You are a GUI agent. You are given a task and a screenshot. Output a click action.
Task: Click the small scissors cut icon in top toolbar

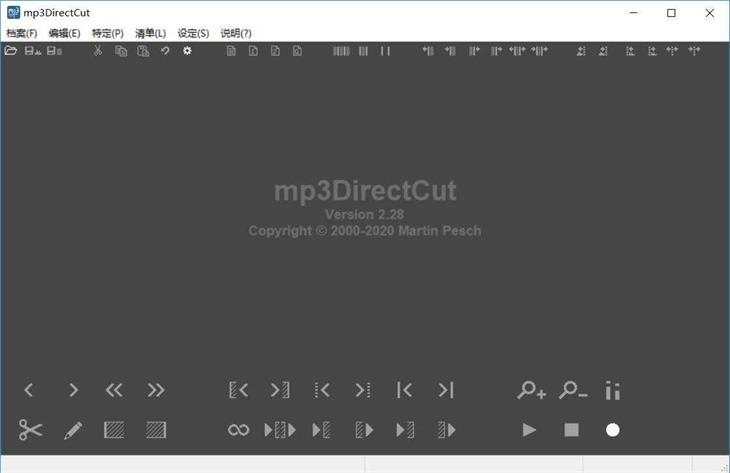(98, 51)
